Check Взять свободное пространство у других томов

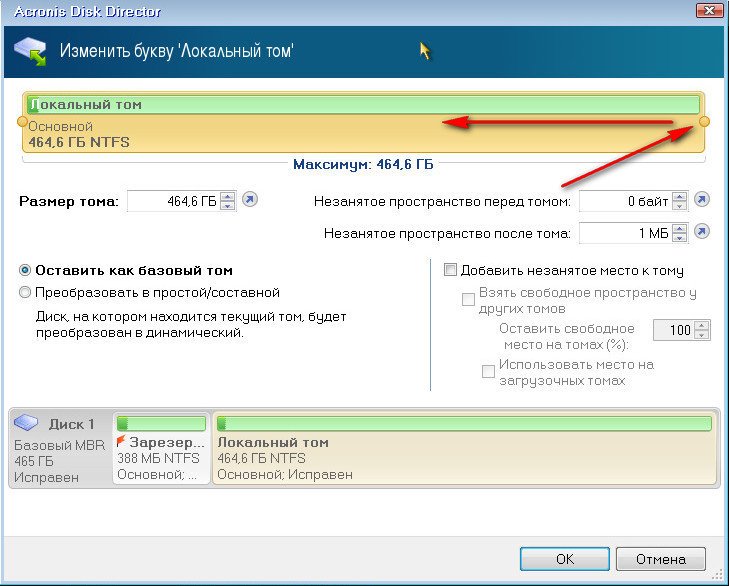click(x=468, y=299)
